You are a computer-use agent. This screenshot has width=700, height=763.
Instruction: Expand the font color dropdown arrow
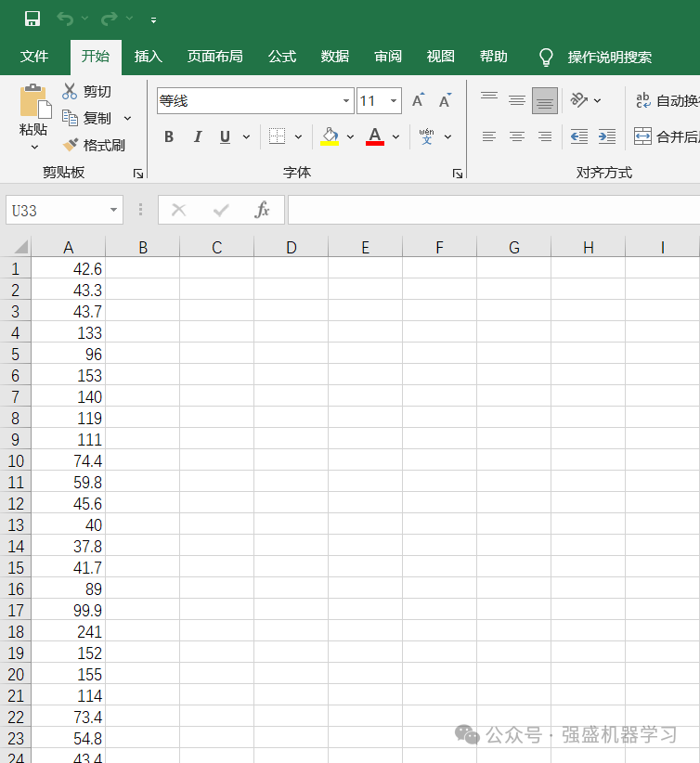point(395,137)
